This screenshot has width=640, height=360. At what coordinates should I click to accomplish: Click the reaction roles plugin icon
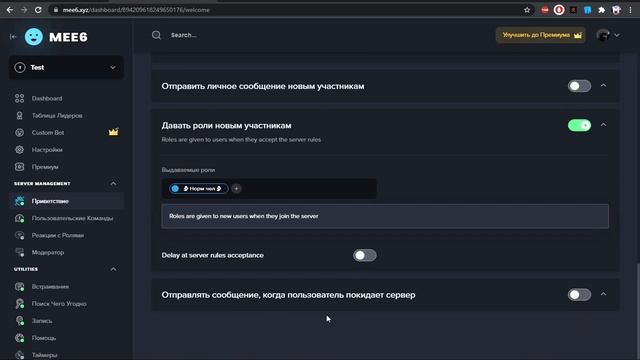19,236
